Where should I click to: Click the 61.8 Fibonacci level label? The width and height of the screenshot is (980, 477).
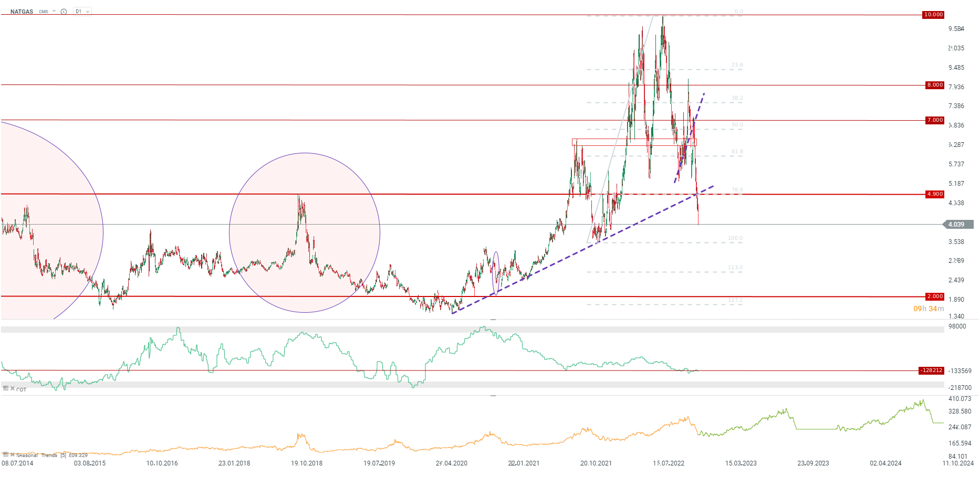[737, 152]
